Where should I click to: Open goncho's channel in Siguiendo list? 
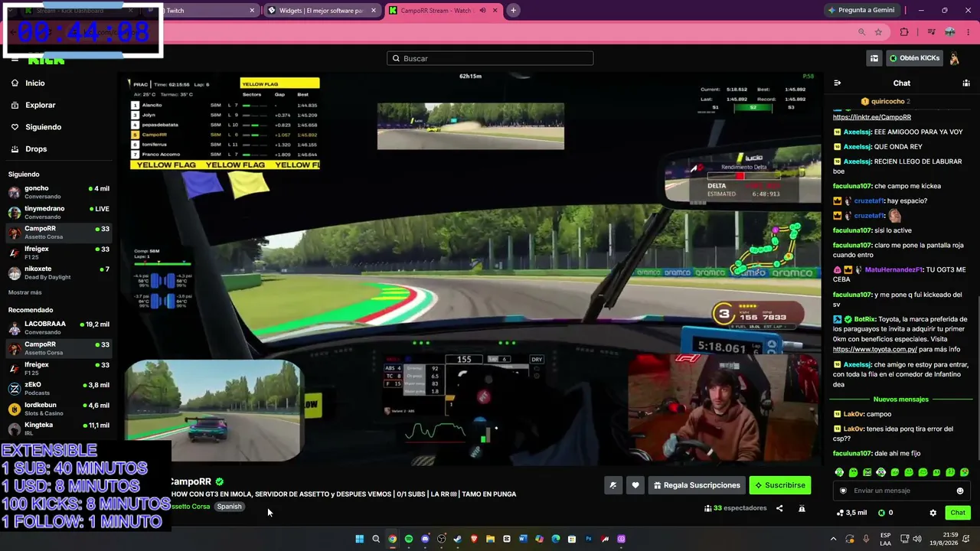(x=59, y=191)
